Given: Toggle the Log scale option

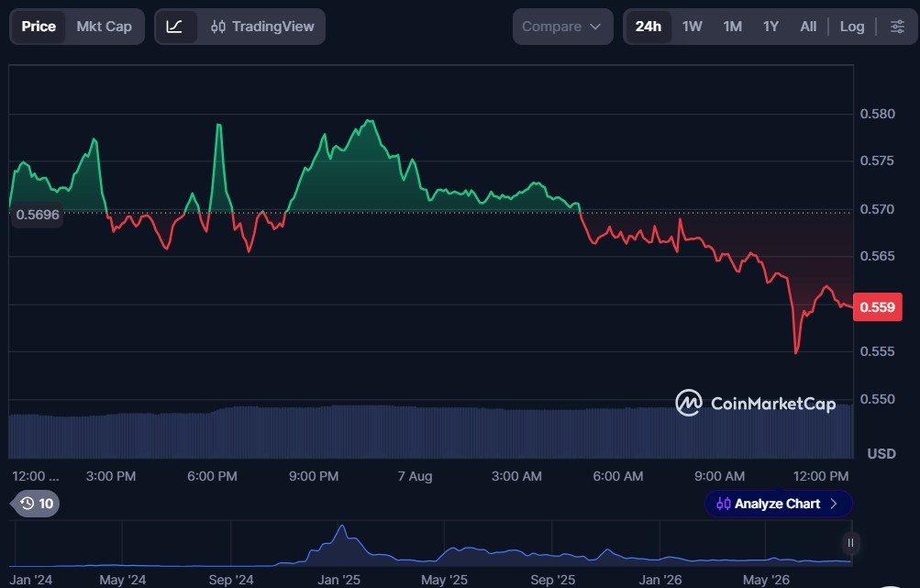Looking at the screenshot, I should coord(851,27).
